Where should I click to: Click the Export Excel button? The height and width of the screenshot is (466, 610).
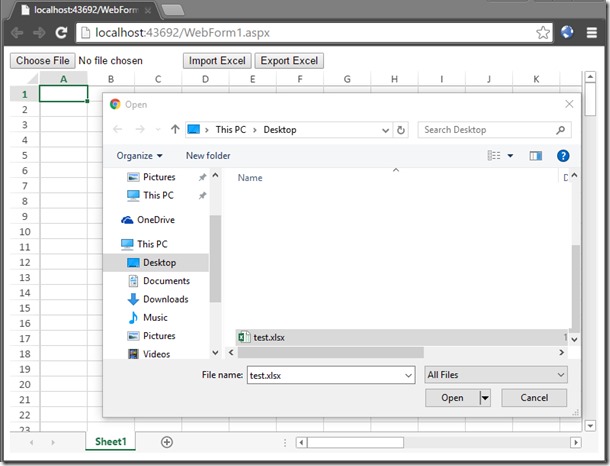pos(289,61)
